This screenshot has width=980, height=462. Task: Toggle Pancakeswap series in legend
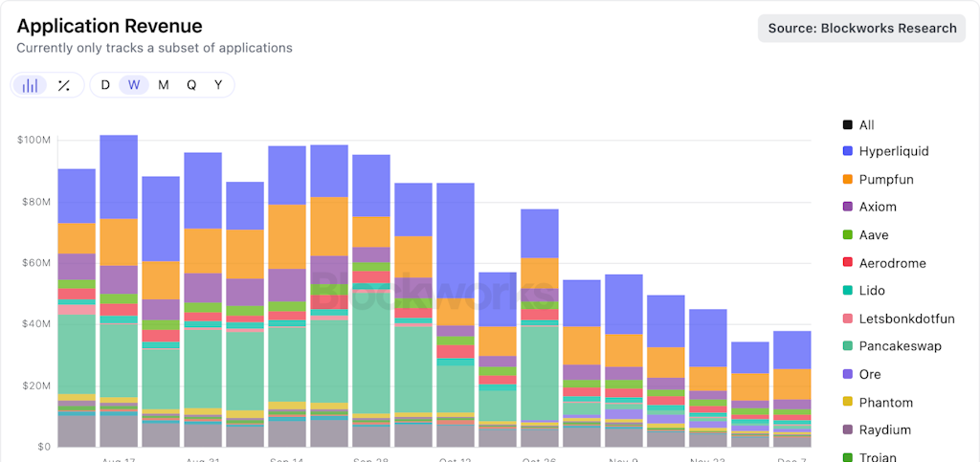click(x=892, y=346)
